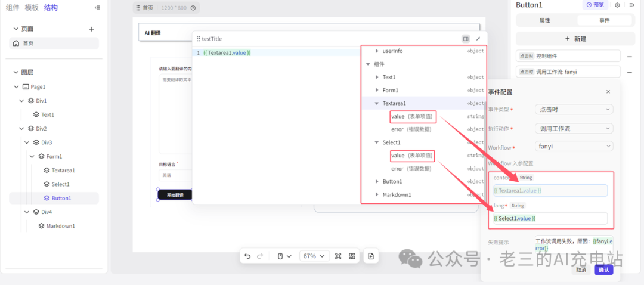Click the 预览 preview button
Viewport: 644px width, 285px height.
point(595,5)
